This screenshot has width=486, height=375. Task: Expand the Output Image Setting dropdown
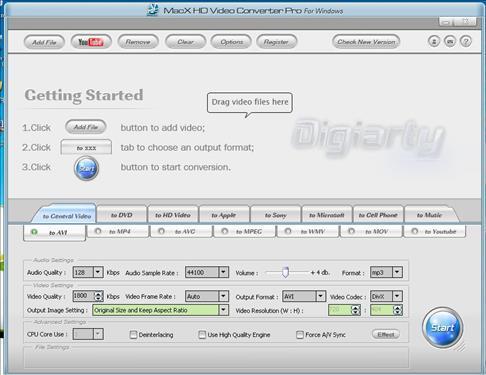click(224, 310)
